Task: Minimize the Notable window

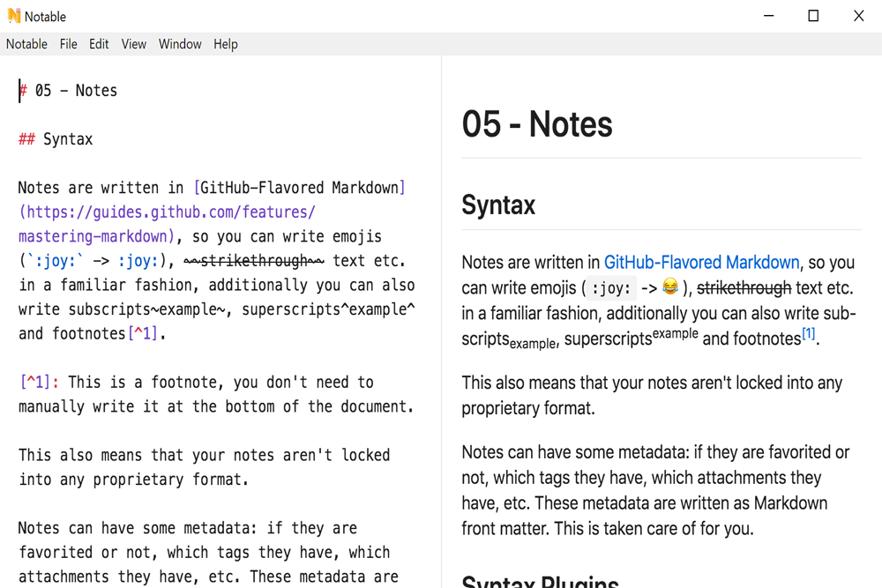Action: (768, 16)
